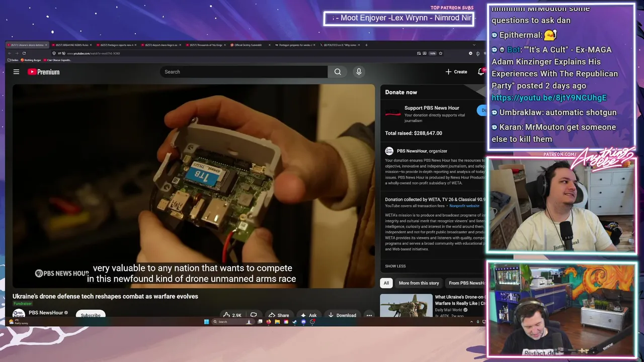Image resolution: width=644 pixels, height=362 pixels.
Task: Open the Nonprofit website link
Action: (x=464, y=206)
